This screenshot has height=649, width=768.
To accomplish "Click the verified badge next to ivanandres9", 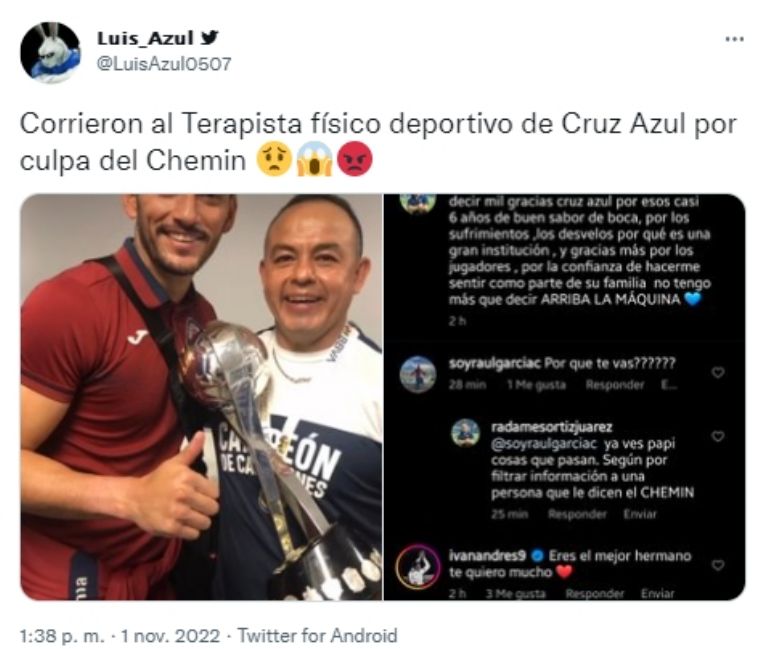I will 537,556.
